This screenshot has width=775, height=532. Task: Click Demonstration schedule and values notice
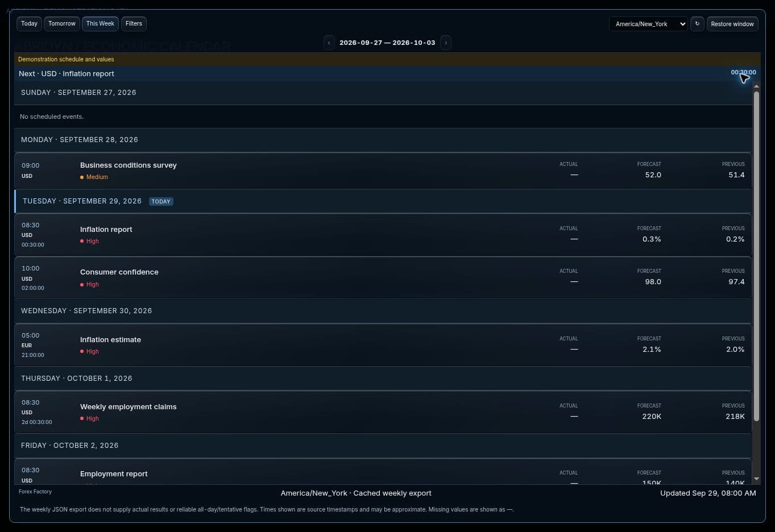pos(66,59)
